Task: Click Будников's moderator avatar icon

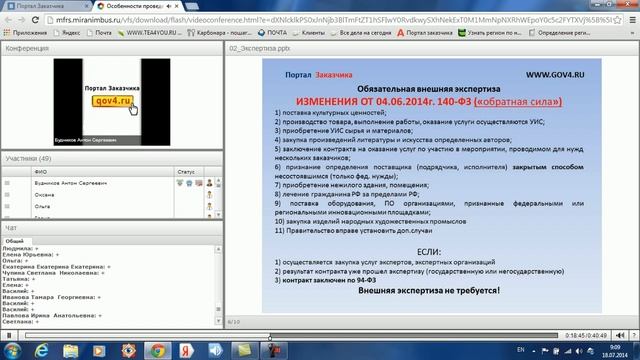Action: (x=209, y=183)
